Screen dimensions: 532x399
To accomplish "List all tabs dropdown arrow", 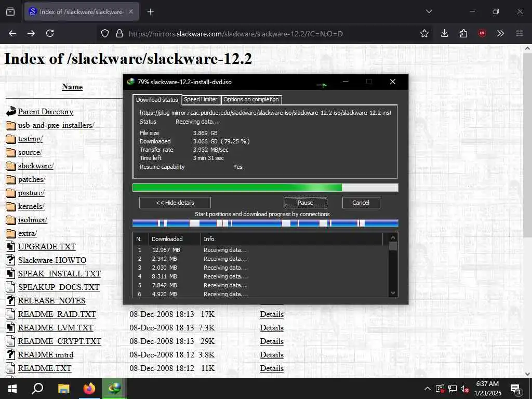I will click(429, 11).
